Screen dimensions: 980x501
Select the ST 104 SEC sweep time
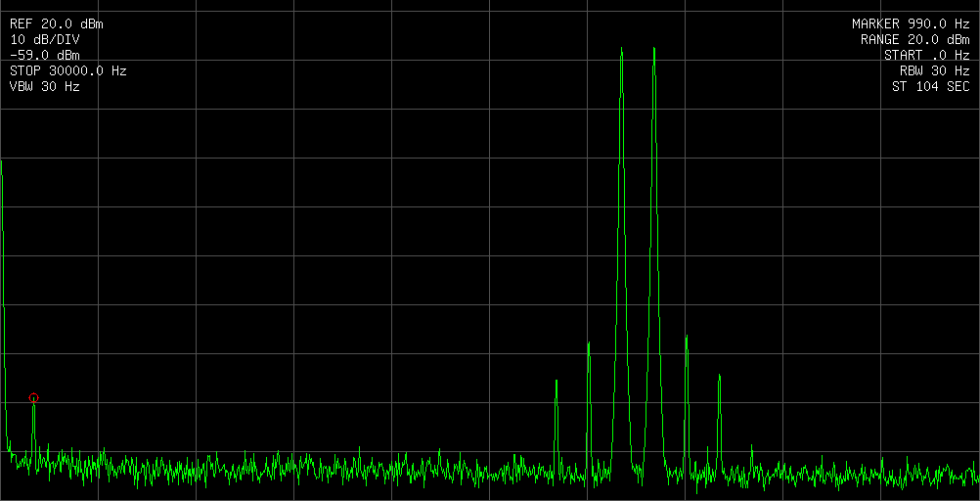931,87
